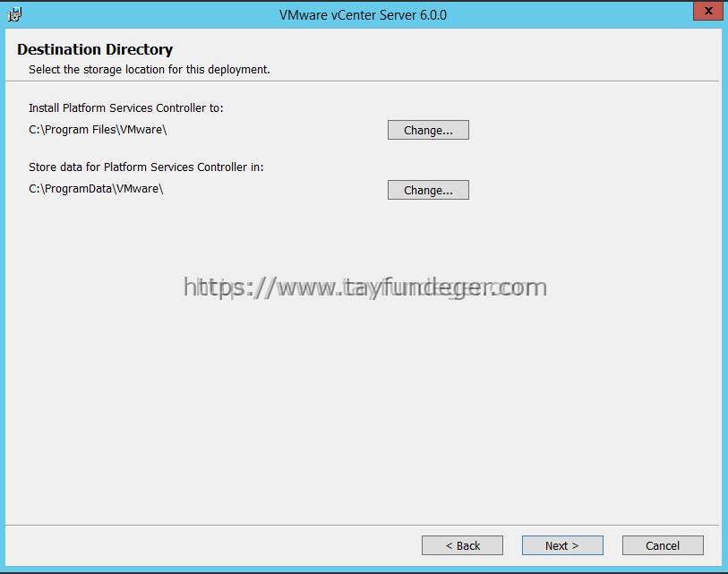This screenshot has height=574, width=728.
Task: Click the installer icon in title bar
Action: pos(14,14)
